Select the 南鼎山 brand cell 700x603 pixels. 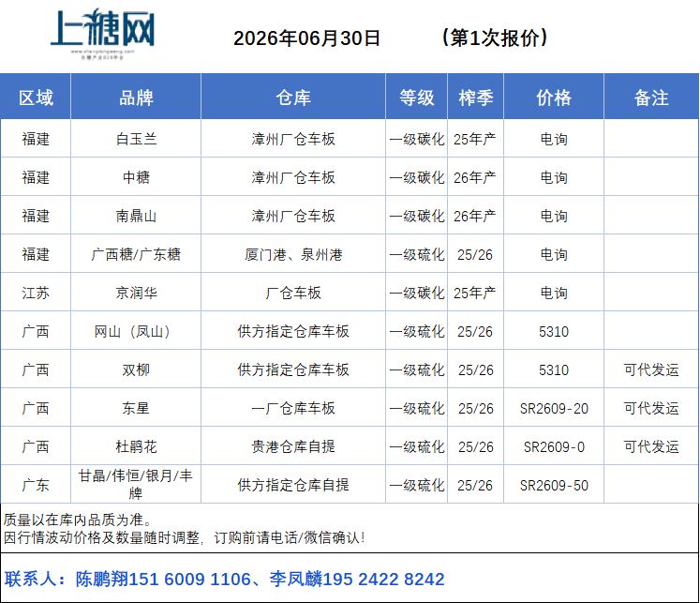[x=136, y=216]
